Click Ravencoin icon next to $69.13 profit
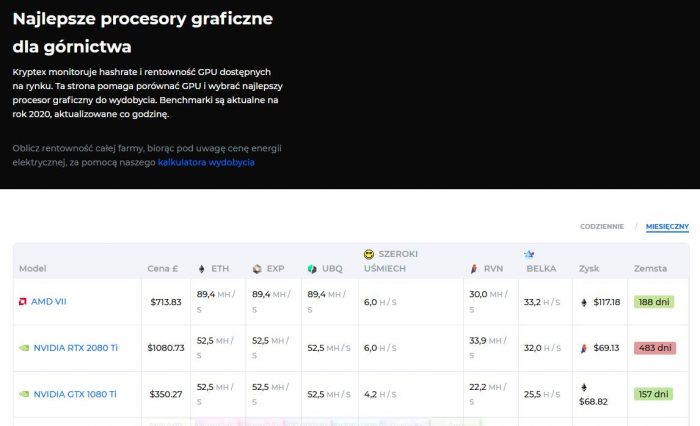This screenshot has width=700, height=426. point(583,348)
